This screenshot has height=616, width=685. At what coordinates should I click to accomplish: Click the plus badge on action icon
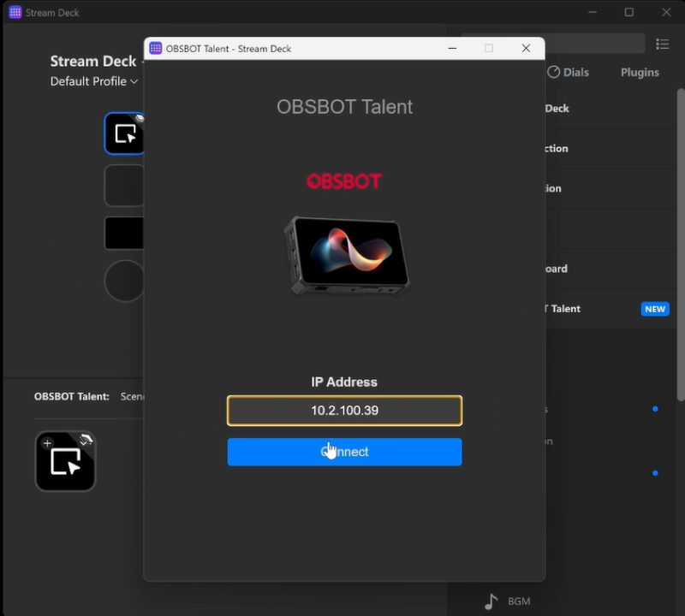(47, 443)
